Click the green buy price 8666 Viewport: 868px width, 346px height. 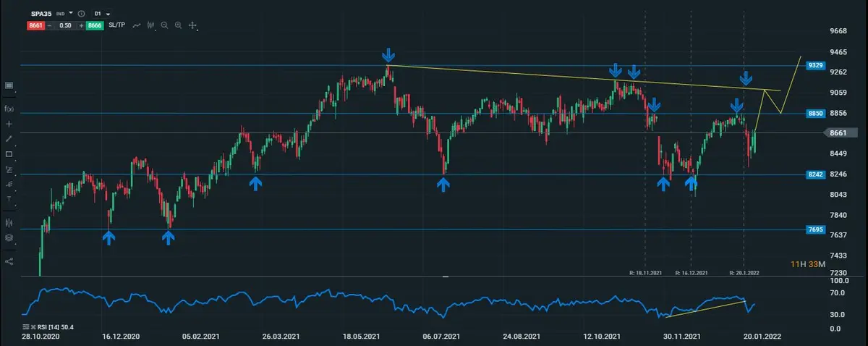95,25
